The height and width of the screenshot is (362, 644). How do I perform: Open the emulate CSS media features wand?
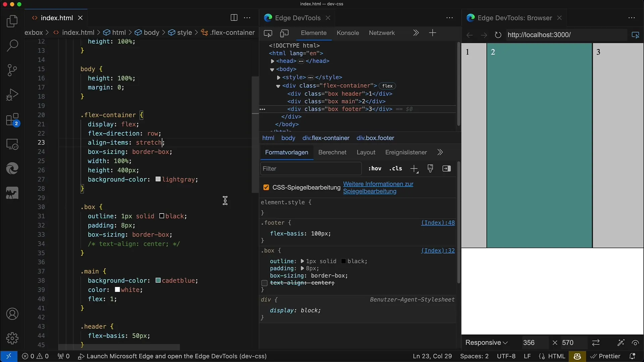tap(621, 343)
